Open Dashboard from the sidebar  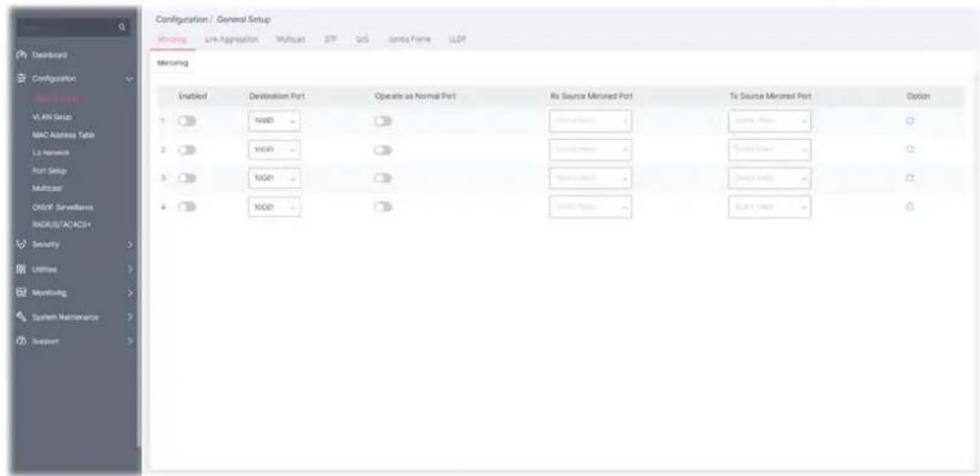(49, 55)
